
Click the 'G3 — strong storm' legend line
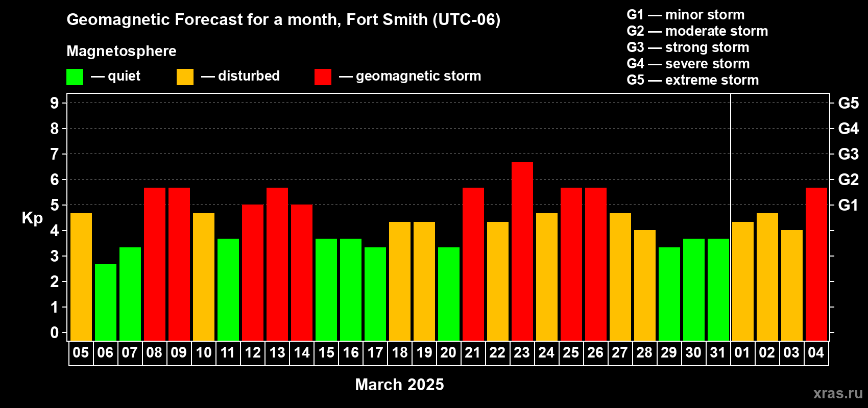688,47
